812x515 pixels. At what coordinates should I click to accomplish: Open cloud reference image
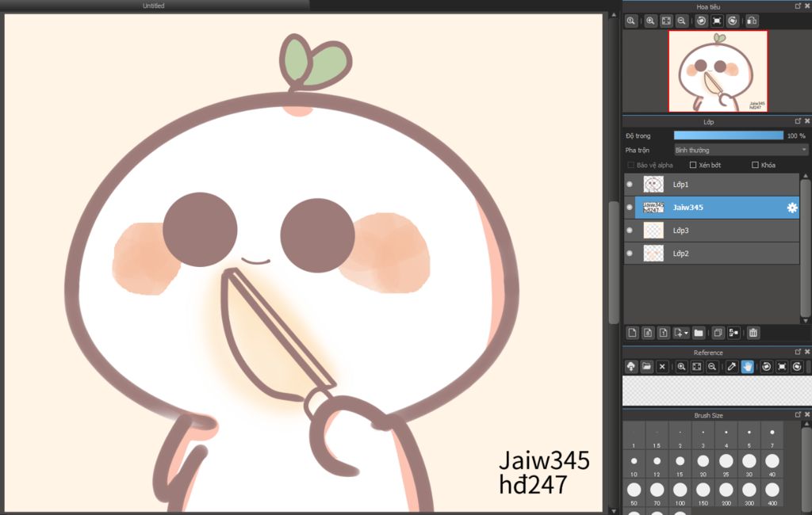point(630,367)
